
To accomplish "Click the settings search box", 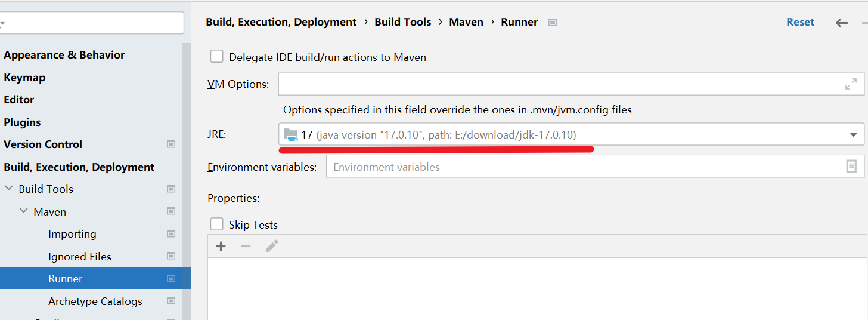I will point(92,23).
